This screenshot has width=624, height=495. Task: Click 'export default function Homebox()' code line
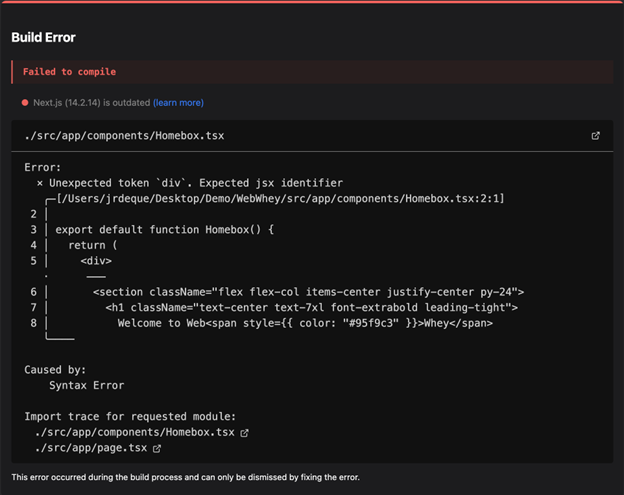pyautogui.click(x=164, y=230)
